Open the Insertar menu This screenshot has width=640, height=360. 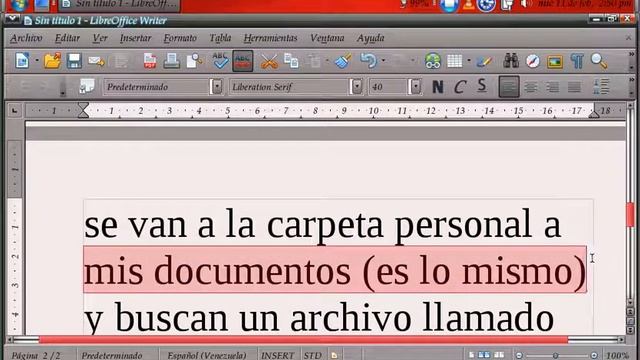136,38
